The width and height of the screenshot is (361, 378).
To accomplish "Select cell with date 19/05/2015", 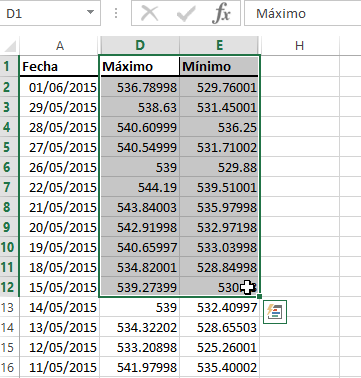I will tap(60, 247).
